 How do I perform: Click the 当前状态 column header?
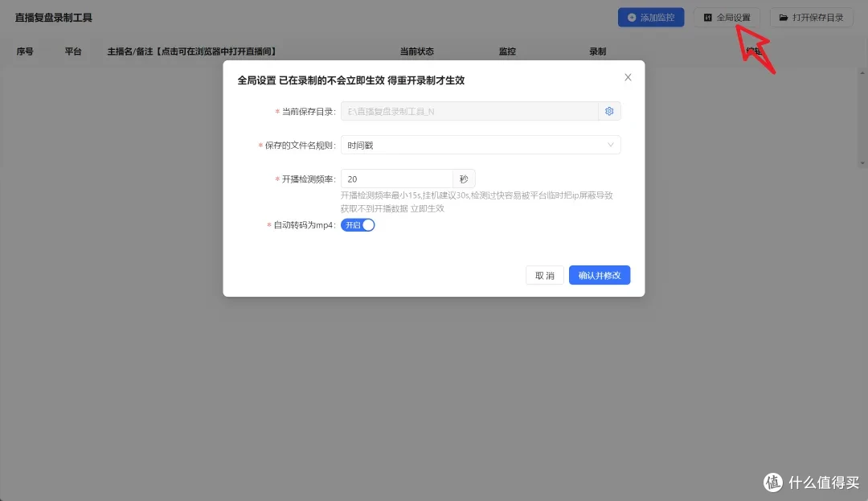[x=417, y=51]
